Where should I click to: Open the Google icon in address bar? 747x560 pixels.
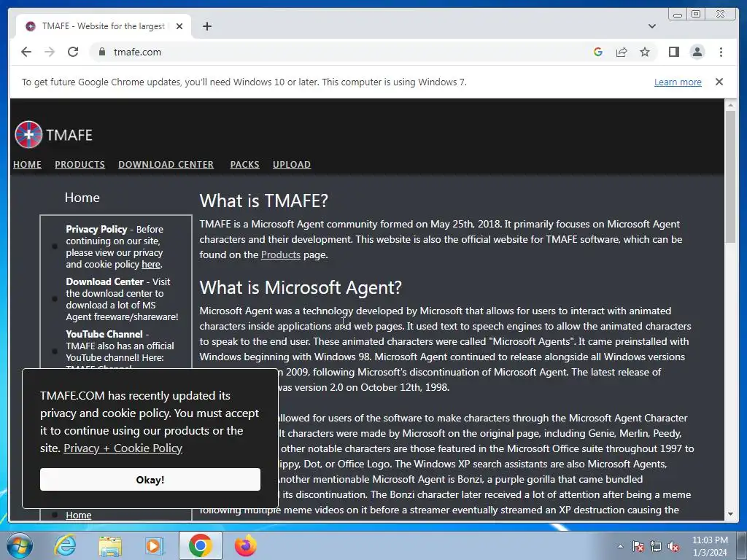[x=598, y=52]
